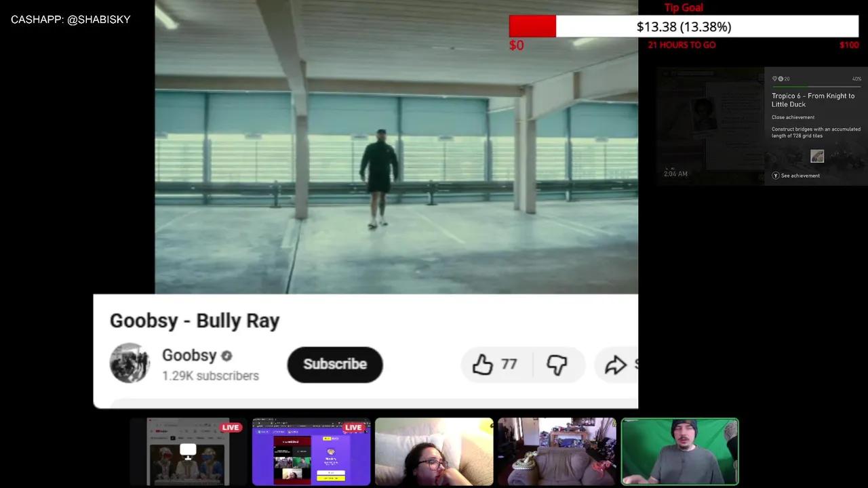868x488 pixels.
Task: Select the green screen webcam thumbnail
Action: click(680, 452)
